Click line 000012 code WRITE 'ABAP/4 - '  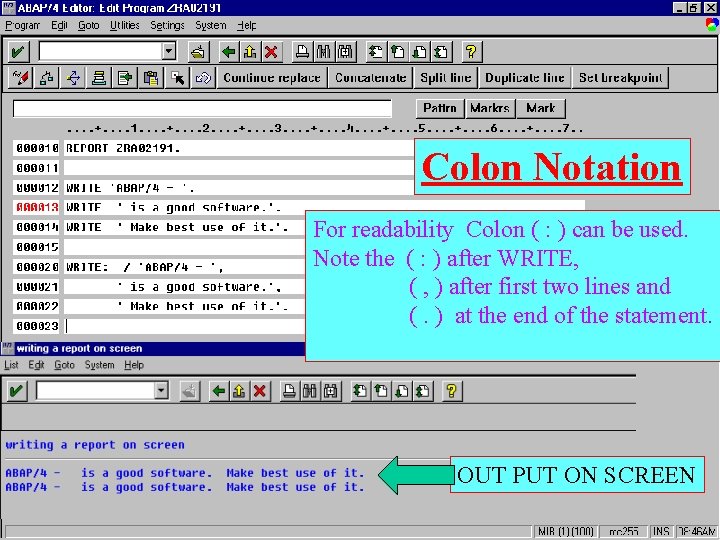tap(130, 188)
